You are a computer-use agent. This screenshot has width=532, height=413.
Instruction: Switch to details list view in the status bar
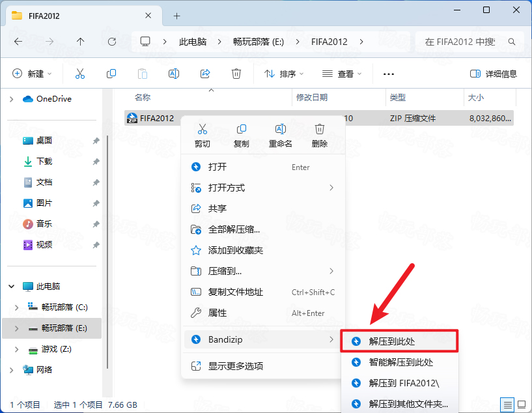[507, 405]
